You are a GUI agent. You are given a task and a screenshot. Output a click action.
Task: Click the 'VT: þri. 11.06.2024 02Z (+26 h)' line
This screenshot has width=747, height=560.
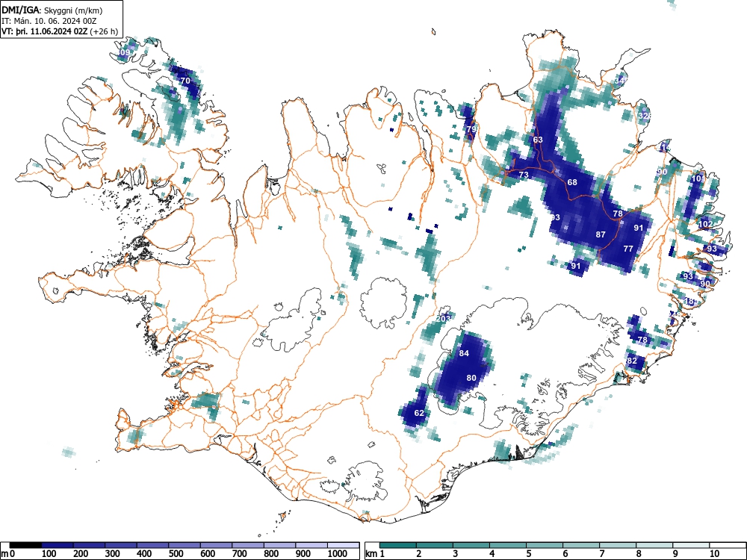pyautogui.click(x=60, y=31)
